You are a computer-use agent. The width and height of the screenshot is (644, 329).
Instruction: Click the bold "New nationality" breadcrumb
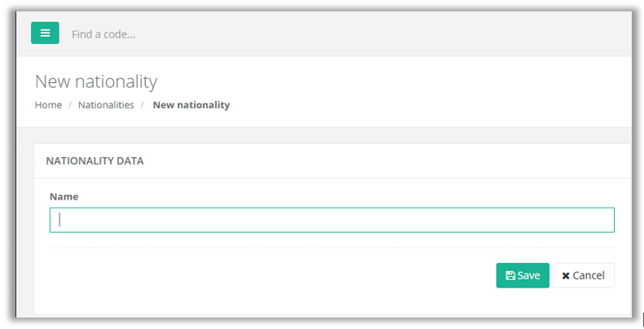(191, 105)
